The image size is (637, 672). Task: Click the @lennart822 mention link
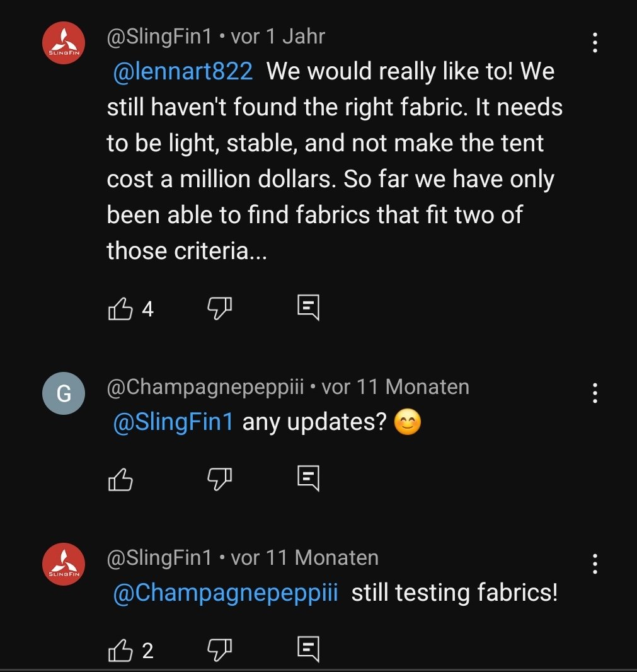pyautogui.click(x=183, y=72)
